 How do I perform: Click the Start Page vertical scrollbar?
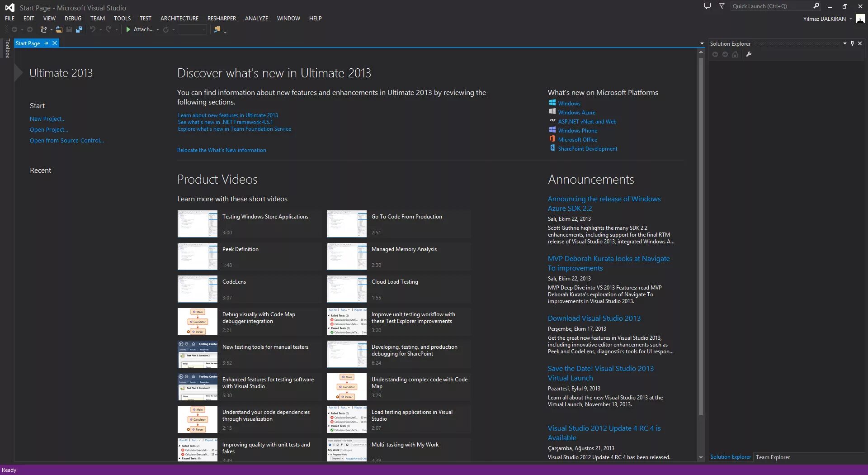[x=701, y=235]
